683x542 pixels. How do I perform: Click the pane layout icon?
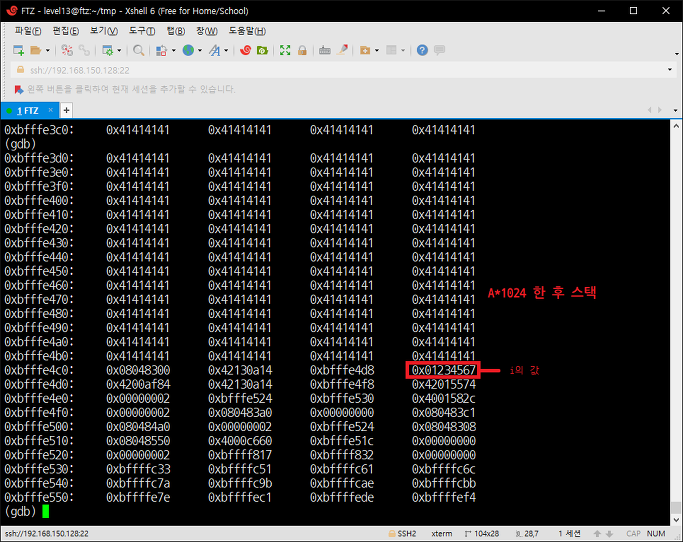392,51
